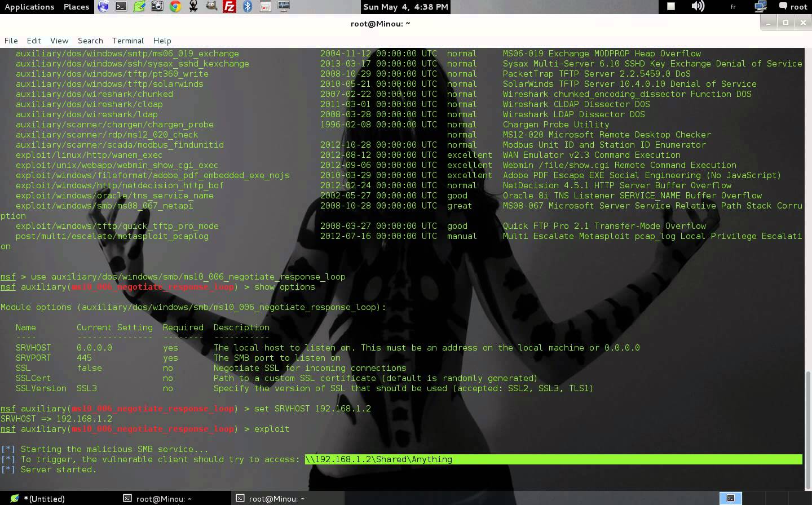Open the Terminal emulator panel icon
The width and height of the screenshot is (812, 505).
[x=121, y=7]
